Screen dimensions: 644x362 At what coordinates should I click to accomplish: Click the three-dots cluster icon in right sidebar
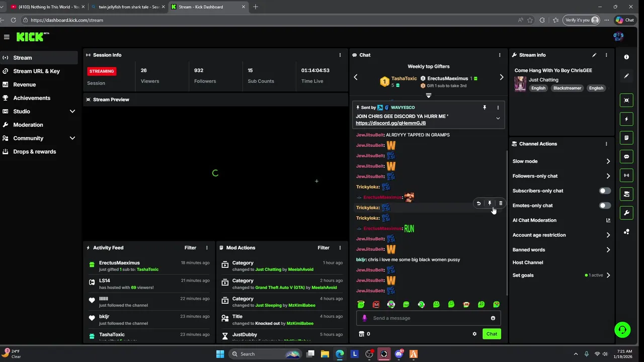pyautogui.click(x=626, y=232)
